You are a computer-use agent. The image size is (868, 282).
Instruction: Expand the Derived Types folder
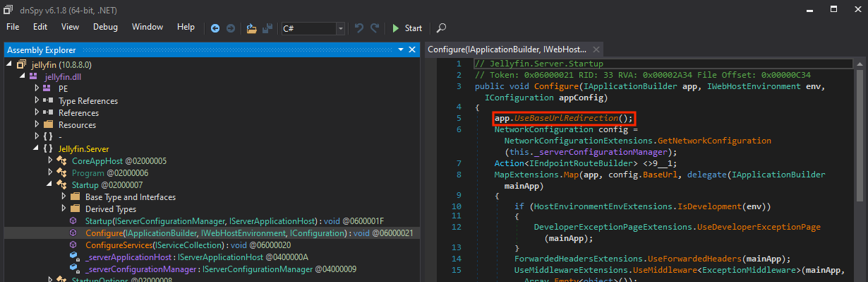pyautogui.click(x=63, y=209)
